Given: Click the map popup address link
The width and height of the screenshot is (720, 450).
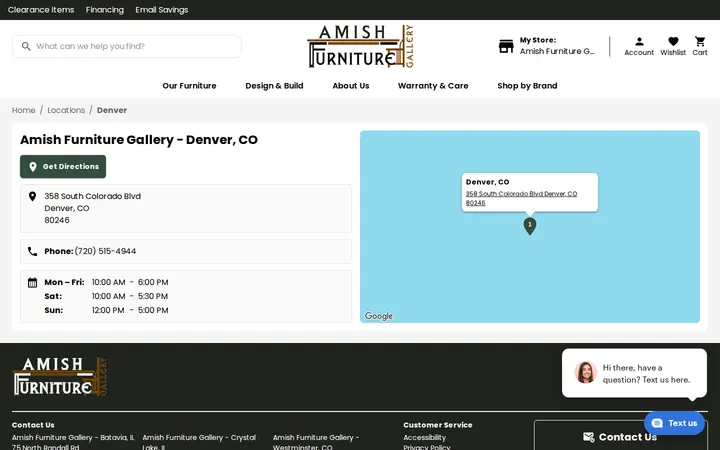Looking at the screenshot, I should (521, 198).
